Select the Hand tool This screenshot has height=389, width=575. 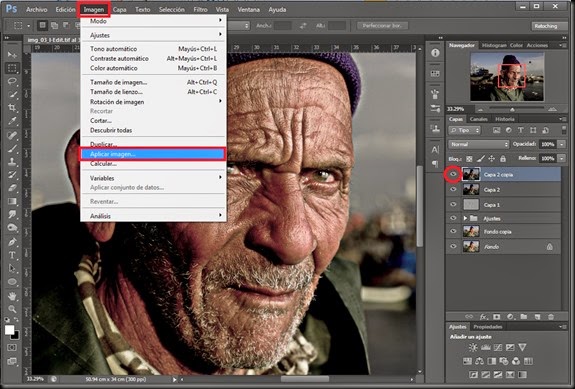12,296
